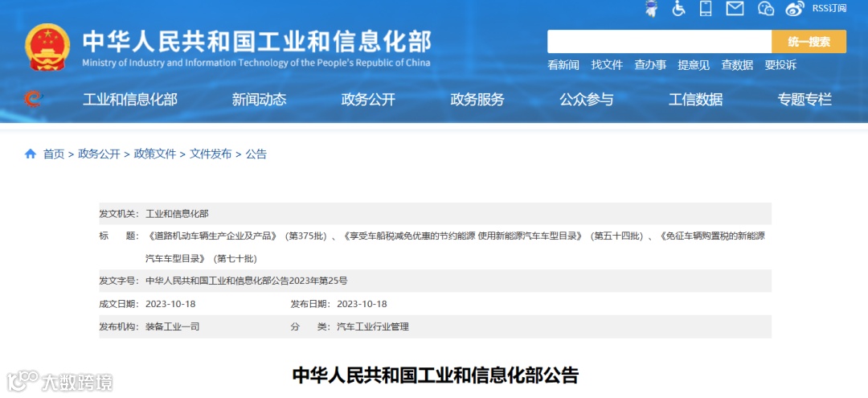Image resolution: width=868 pixels, height=398 pixels.
Task: Open 查数据 quick link
Action: click(737, 65)
